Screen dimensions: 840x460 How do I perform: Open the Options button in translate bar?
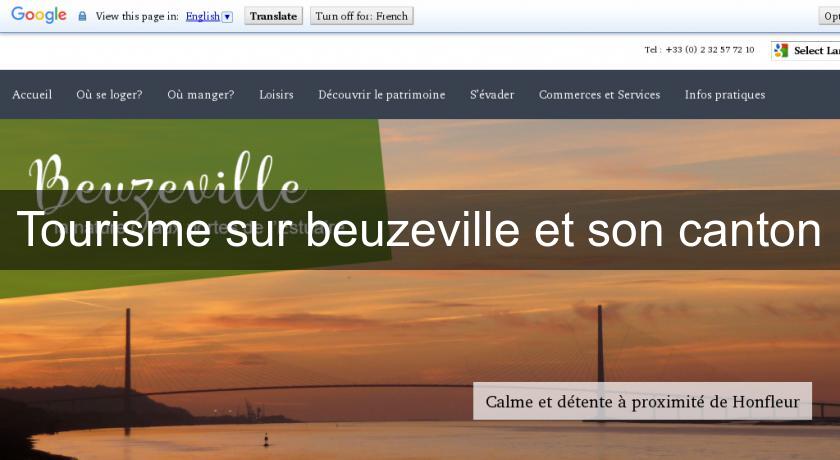pyautogui.click(x=829, y=16)
